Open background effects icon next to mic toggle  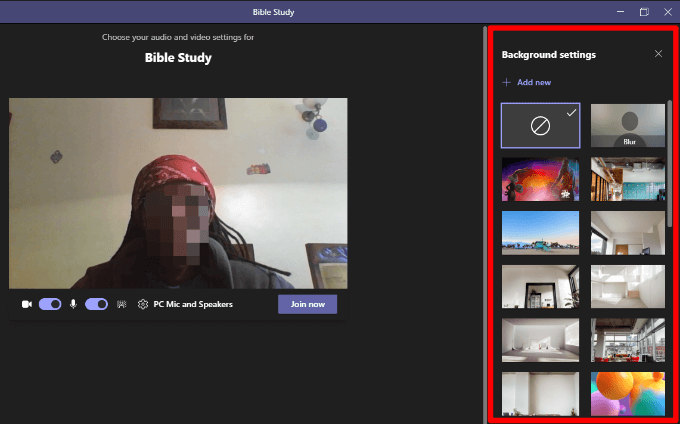(x=121, y=304)
